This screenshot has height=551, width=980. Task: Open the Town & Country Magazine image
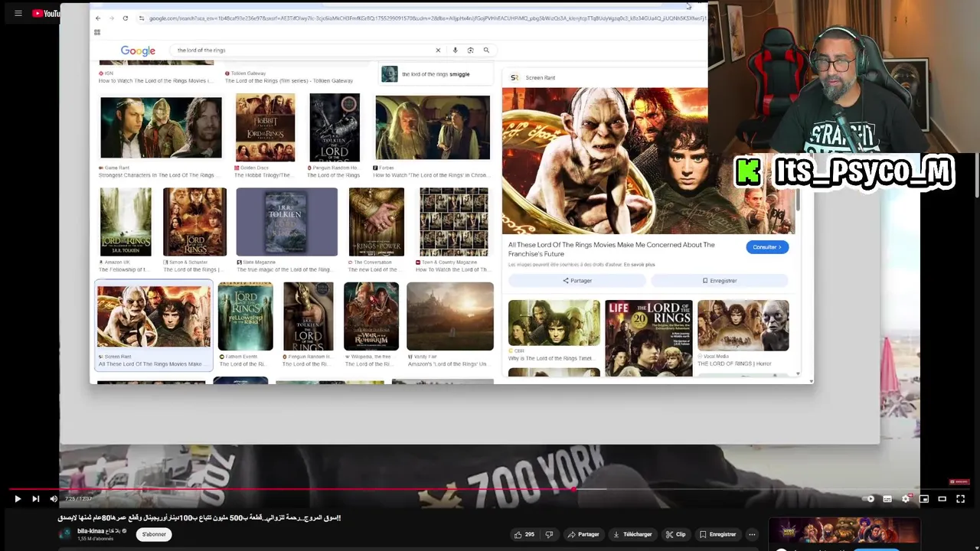point(453,222)
